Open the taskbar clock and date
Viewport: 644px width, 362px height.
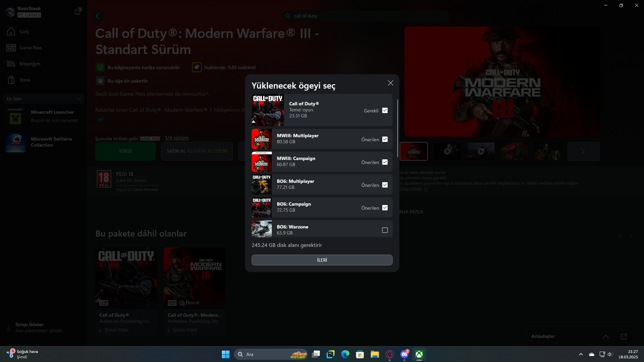628,354
